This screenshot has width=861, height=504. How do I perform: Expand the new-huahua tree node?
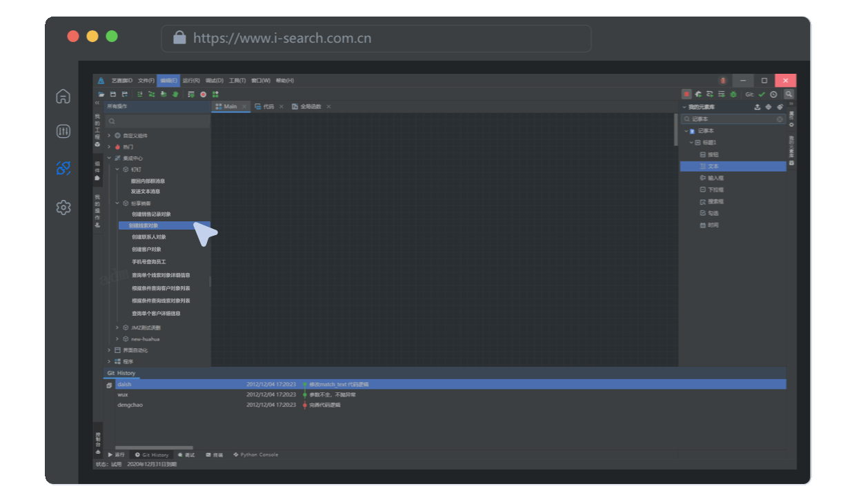[x=117, y=339]
